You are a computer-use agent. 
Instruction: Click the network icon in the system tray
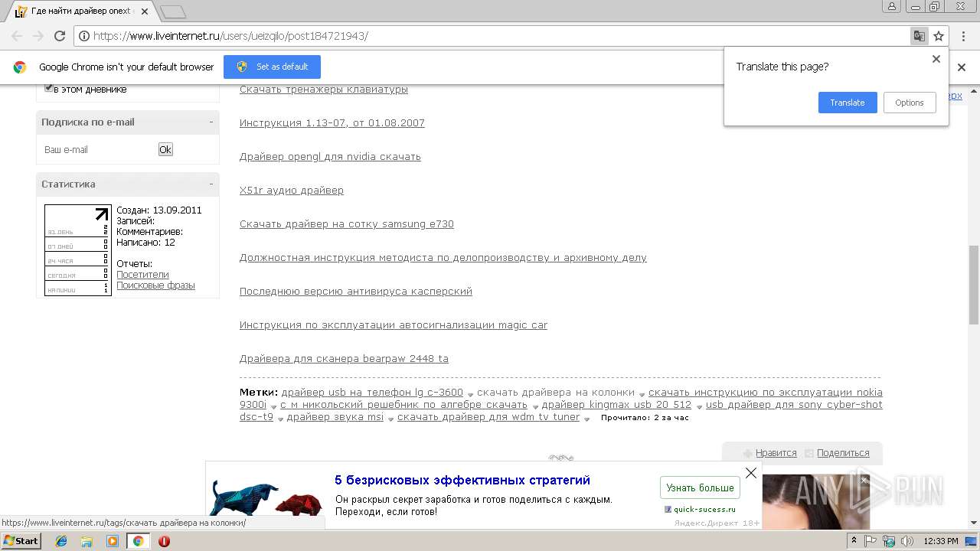point(889,541)
